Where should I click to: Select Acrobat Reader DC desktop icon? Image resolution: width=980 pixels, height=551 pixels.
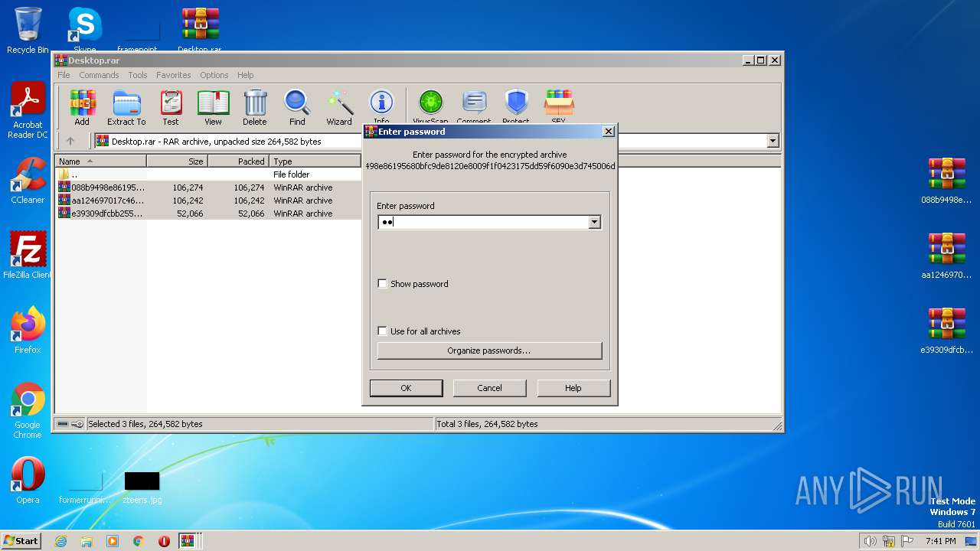(28, 111)
